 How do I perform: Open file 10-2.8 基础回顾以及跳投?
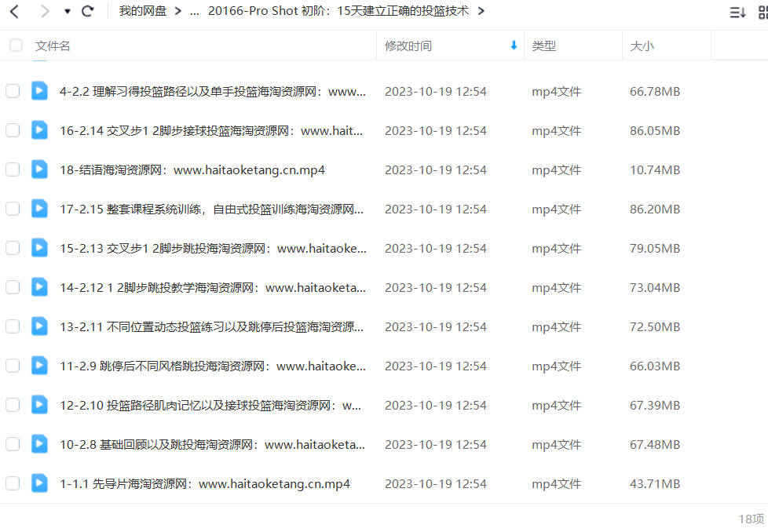[212, 444]
